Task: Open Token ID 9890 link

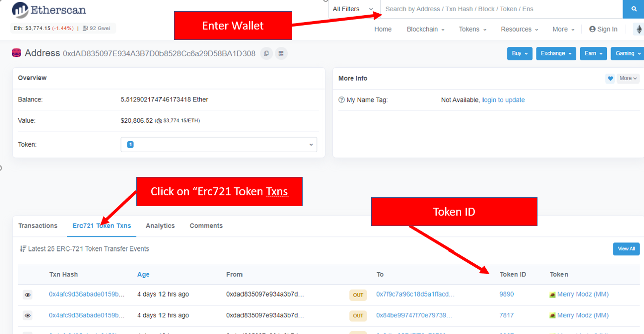Action: click(507, 294)
